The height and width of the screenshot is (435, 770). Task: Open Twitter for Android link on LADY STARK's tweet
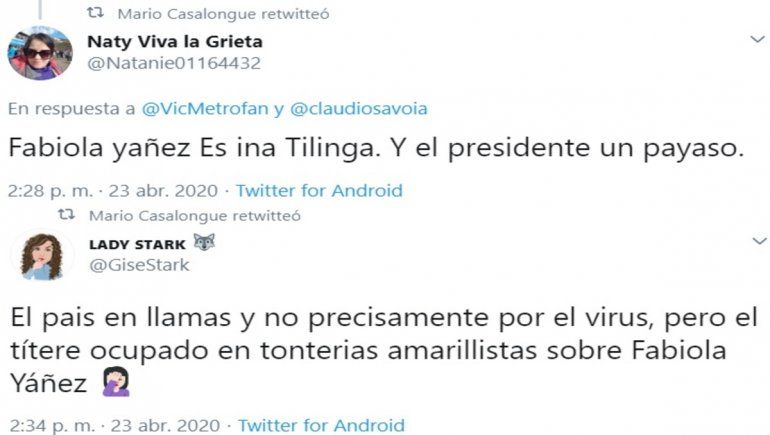(320, 426)
